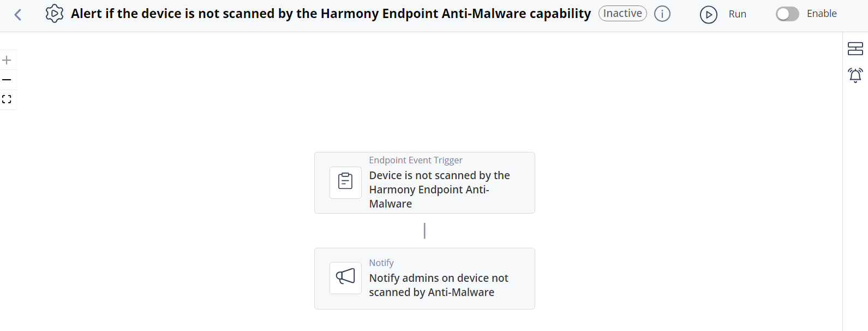Click the Endpoint Event Trigger label

(416, 160)
